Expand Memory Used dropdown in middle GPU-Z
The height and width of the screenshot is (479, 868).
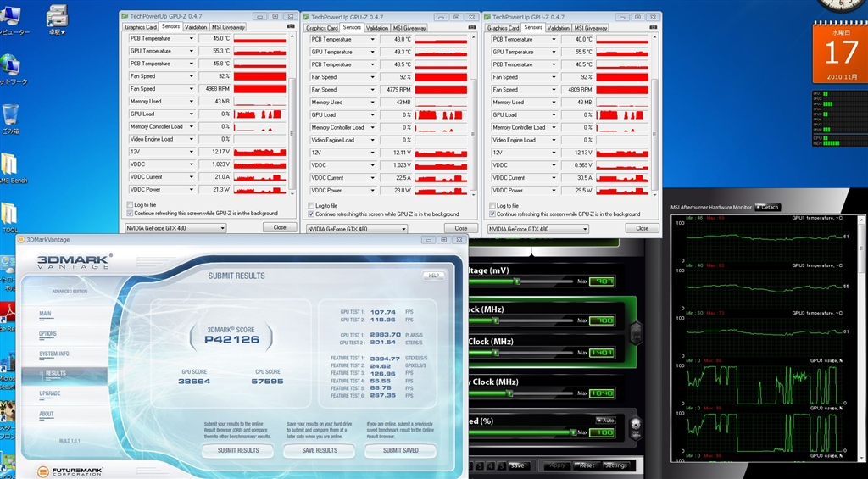click(373, 103)
